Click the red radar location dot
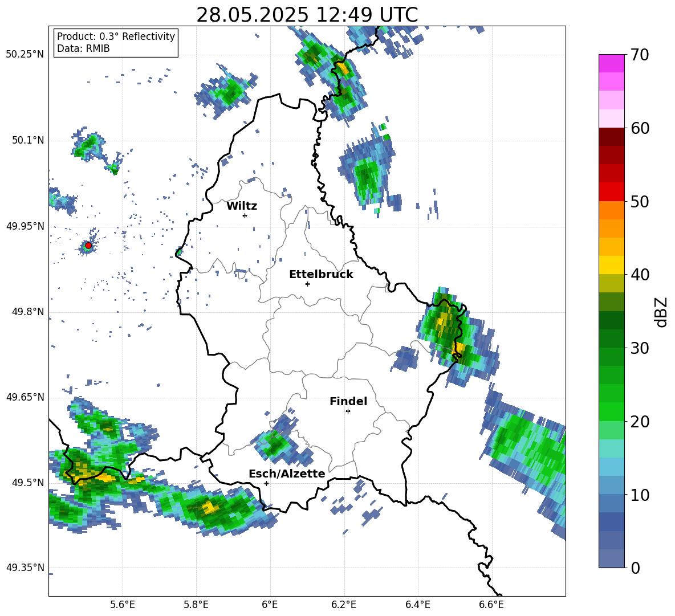 click(x=88, y=245)
